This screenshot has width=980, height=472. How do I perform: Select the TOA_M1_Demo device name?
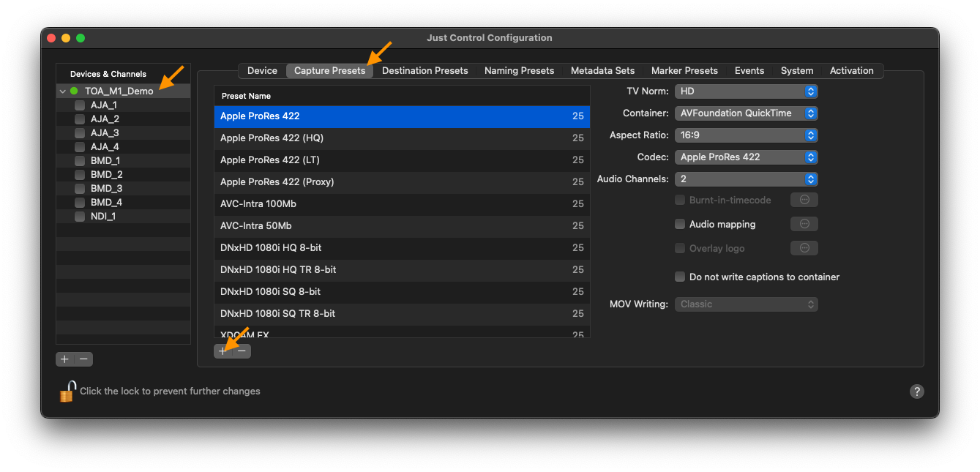[119, 91]
